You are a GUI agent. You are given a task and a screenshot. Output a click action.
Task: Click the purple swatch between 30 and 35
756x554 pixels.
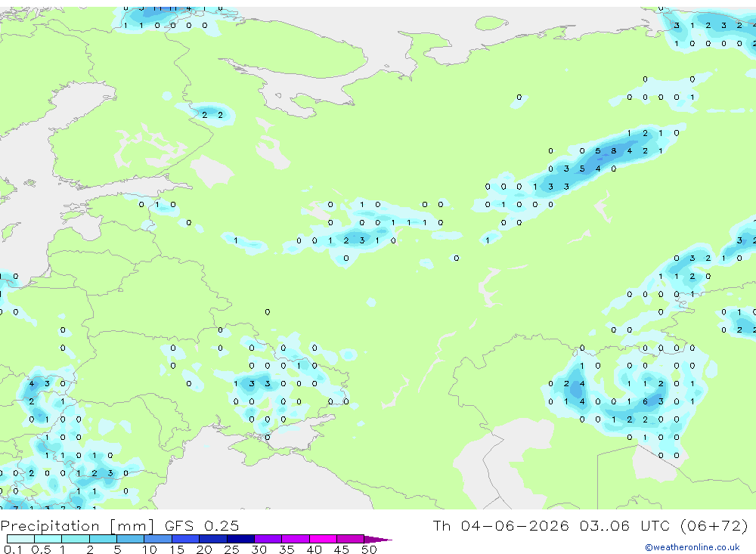(268, 539)
